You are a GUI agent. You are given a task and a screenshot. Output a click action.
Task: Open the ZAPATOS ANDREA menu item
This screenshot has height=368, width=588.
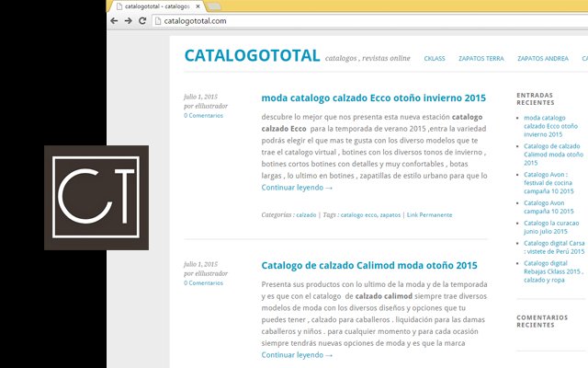click(543, 59)
